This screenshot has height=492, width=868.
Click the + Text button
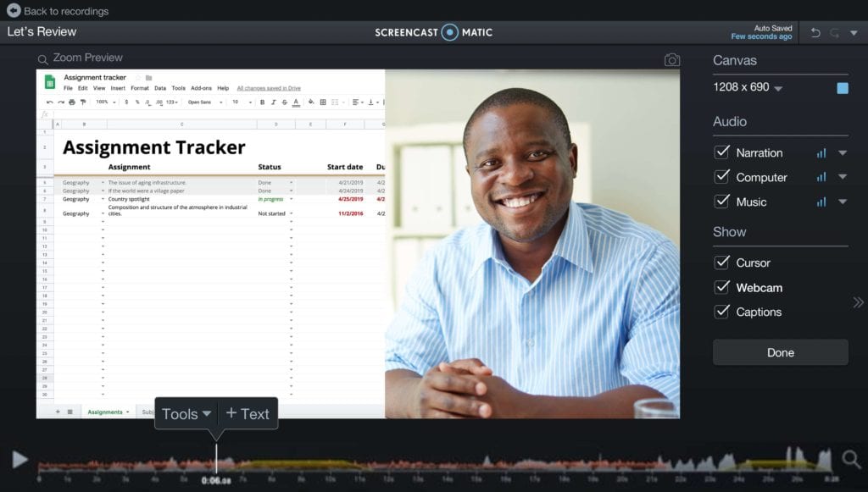248,413
